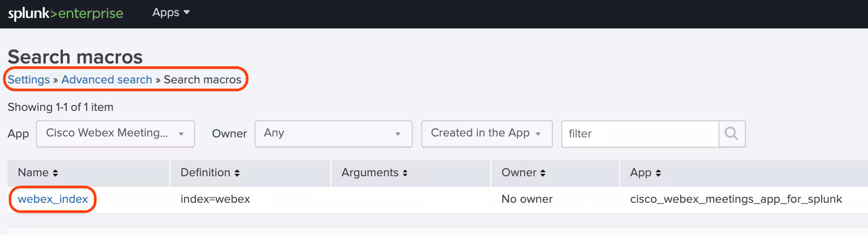
Task: Go to Settings breadcrumb link
Action: [x=28, y=80]
